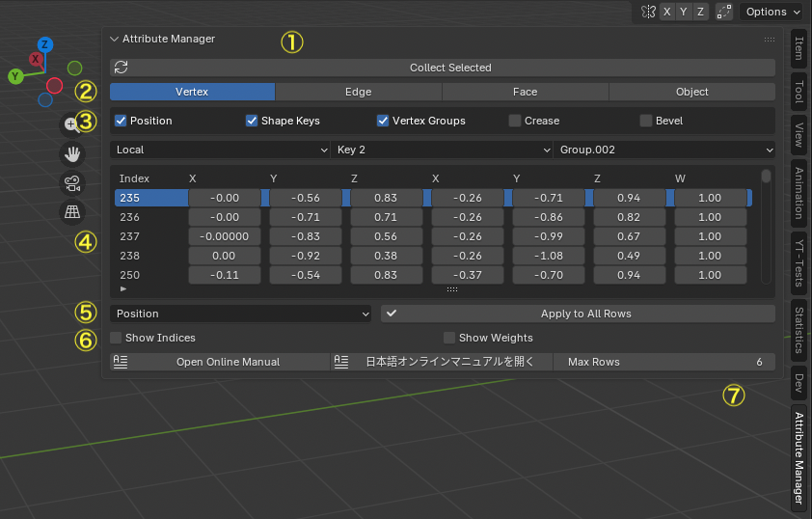Screen dimensions: 812x519
Task: Click the auto-merge icon next to Z
Action: point(724,12)
